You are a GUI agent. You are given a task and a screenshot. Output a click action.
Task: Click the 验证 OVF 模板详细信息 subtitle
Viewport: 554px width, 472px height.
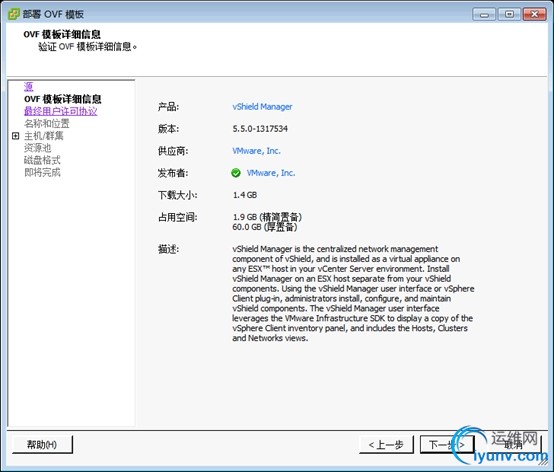(88, 47)
